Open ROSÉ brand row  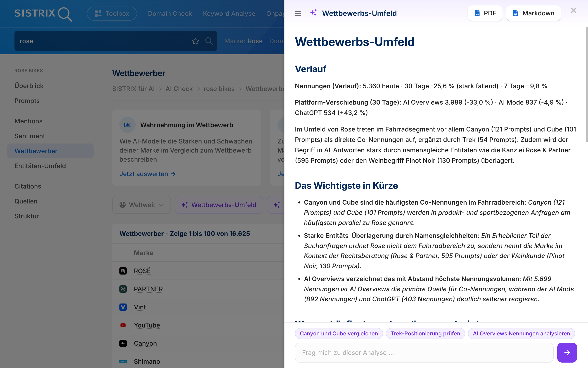[x=142, y=271]
